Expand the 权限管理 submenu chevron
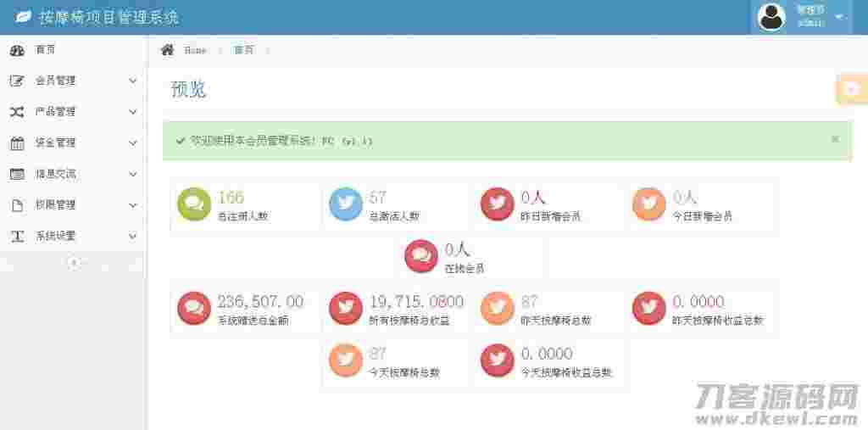Image resolution: width=868 pixels, height=430 pixels. (133, 205)
